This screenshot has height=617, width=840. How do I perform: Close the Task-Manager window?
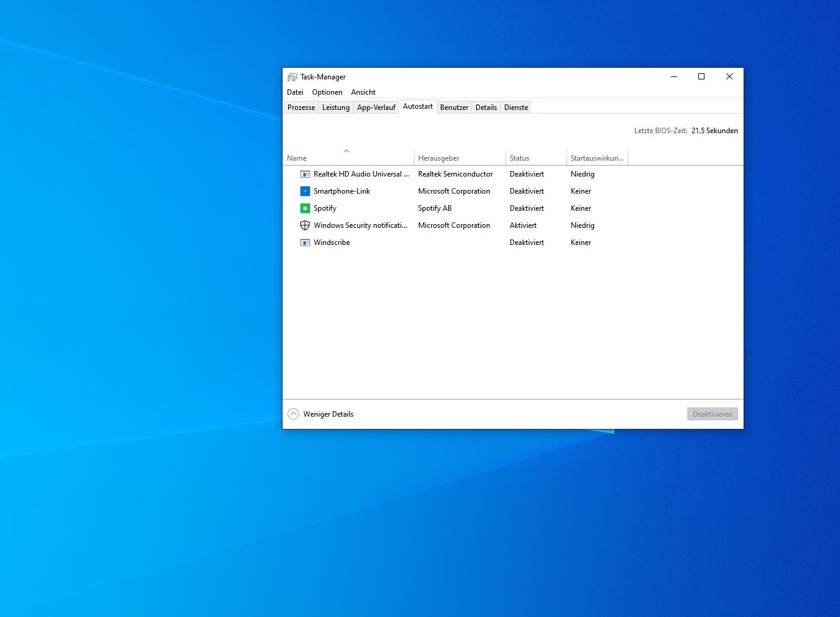pyautogui.click(x=730, y=76)
